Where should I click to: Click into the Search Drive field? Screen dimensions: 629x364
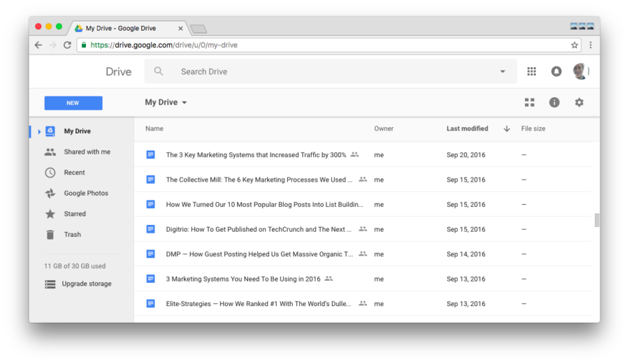tap(329, 71)
